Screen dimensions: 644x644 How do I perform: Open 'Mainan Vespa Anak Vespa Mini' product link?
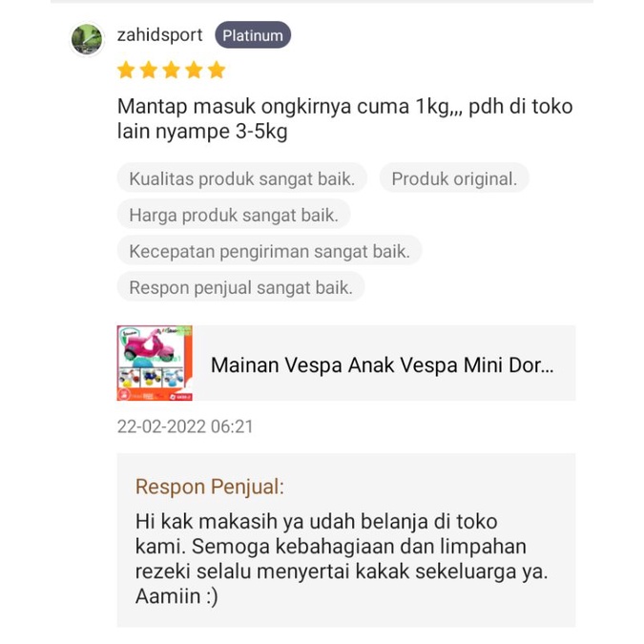[382, 364]
